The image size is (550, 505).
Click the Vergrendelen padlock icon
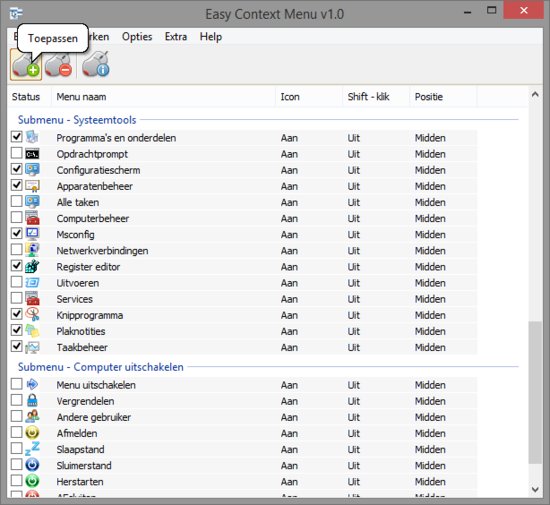coord(32,400)
